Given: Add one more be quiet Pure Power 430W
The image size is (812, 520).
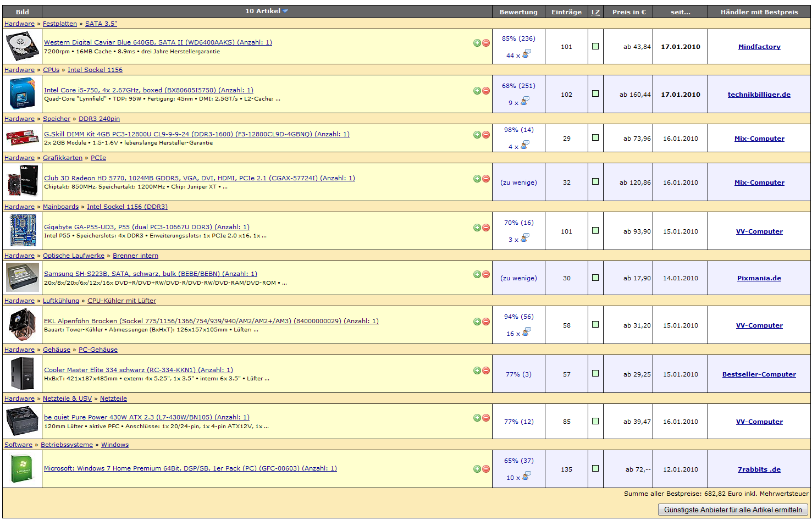Looking at the screenshot, I should click(x=477, y=418).
